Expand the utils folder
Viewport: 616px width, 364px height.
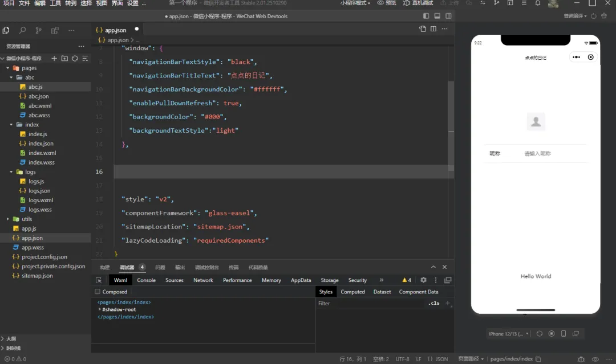click(x=8, y=219)
